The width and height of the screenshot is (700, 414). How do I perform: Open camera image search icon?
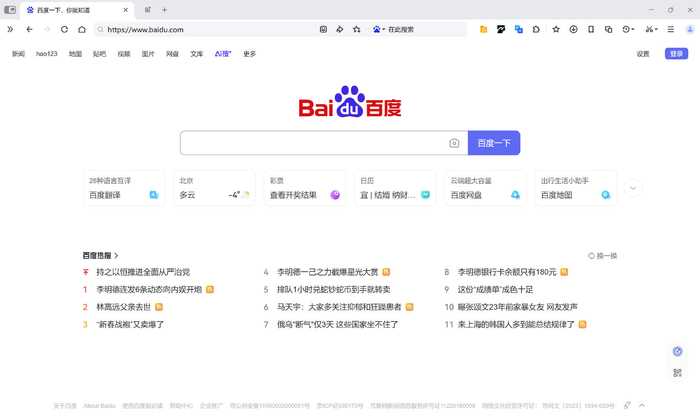coord(454,143)
